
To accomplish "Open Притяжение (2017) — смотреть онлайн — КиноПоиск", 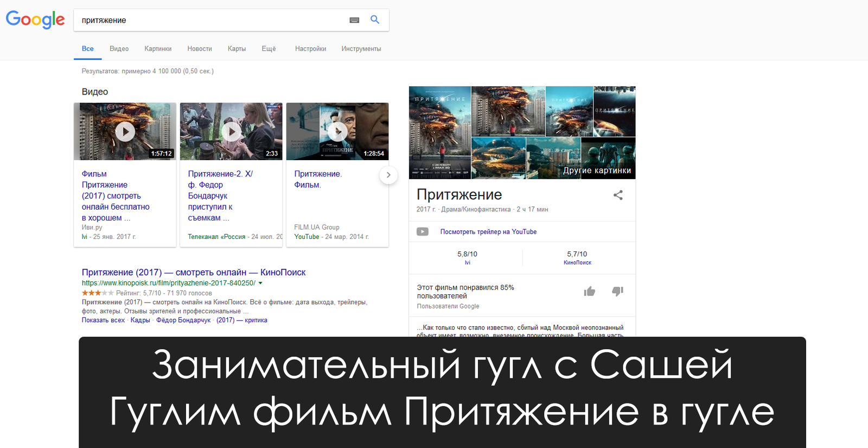I will 194,272.
